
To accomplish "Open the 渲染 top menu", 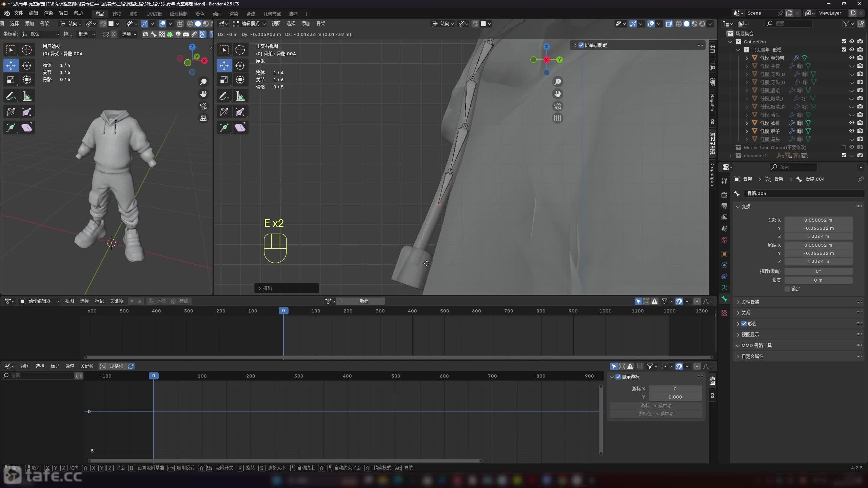I will [48, 13].
